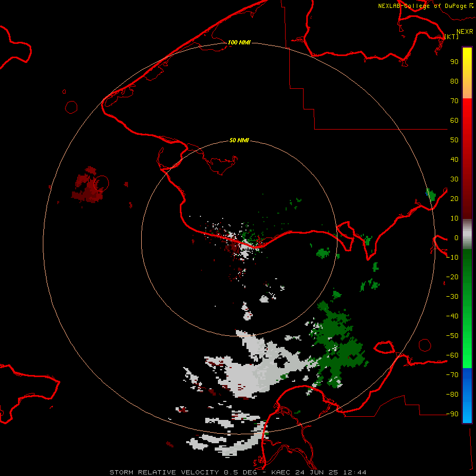Click the 0 value on the velocity scale
476x476 pixels.
tap(456, 237)
